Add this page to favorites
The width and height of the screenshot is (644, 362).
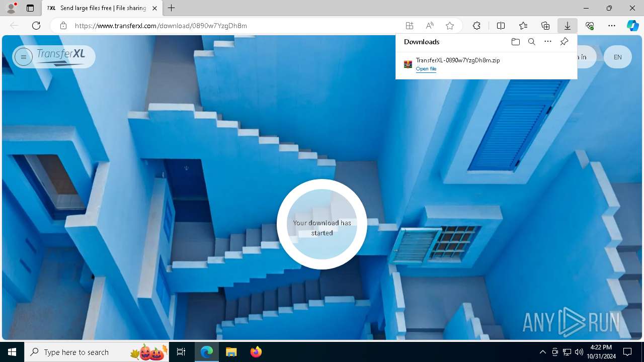point(450,26)
